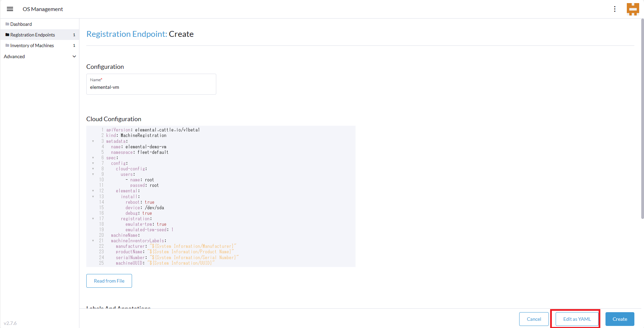Click the Registration Endpoint: breadcrumb link
Viewport: 644px width, 328px height.
[x=127, y=34]
